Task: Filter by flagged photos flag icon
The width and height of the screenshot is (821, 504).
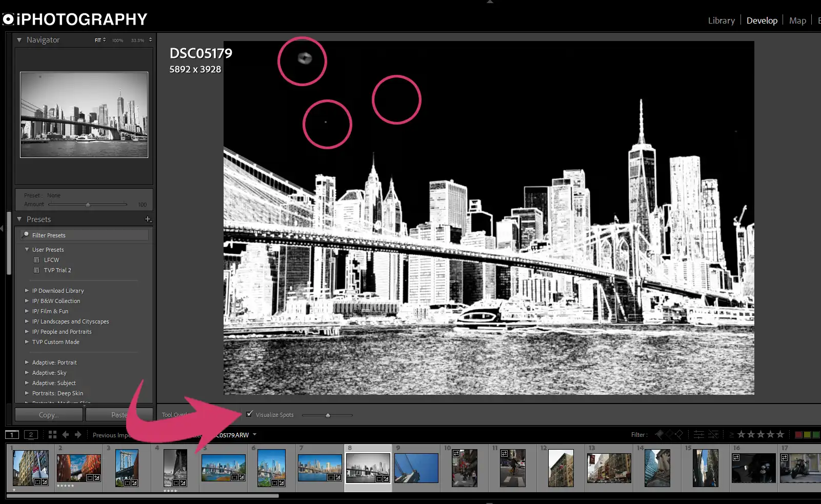Action: tap(659, 435)
